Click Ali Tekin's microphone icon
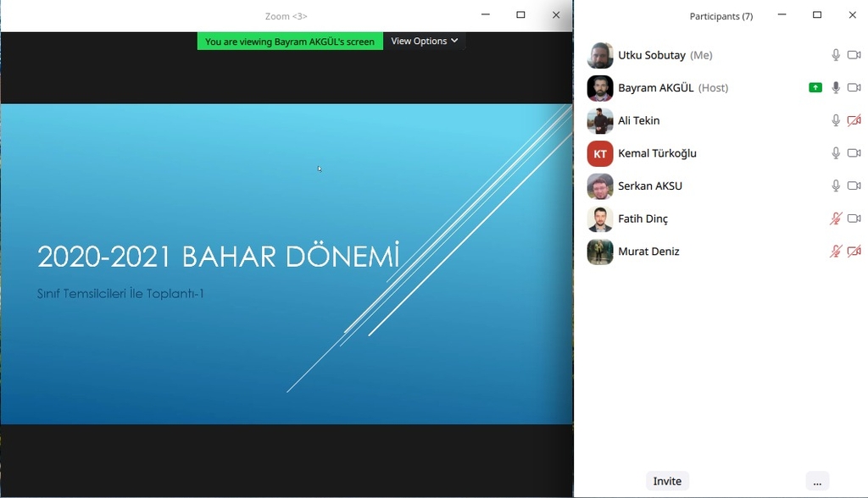868x498 pixels. (835, 120)
